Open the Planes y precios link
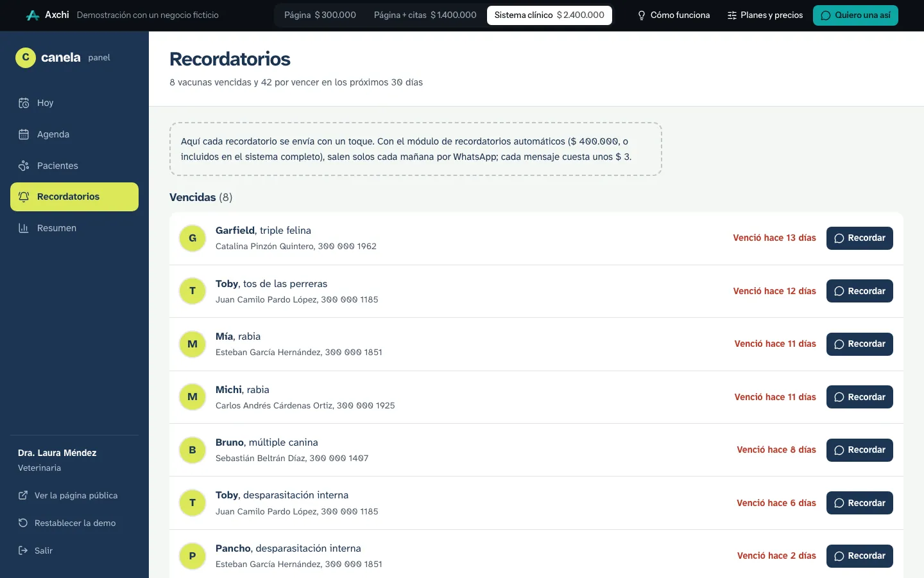This screenshot has width=924, height=578. click(x=765, y=15)
